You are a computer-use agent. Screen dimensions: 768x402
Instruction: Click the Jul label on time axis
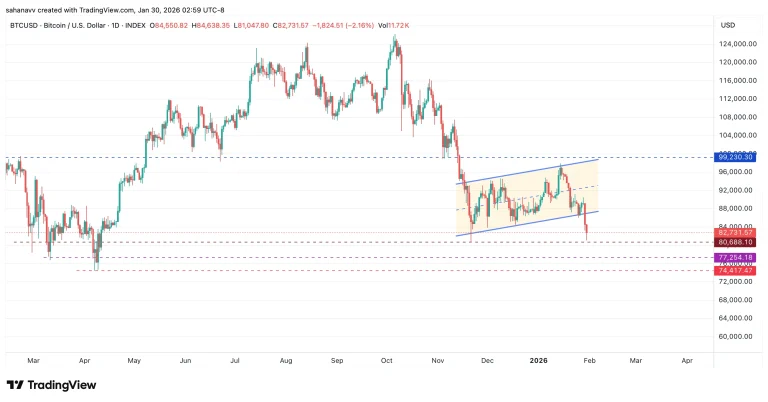(235, 357)
